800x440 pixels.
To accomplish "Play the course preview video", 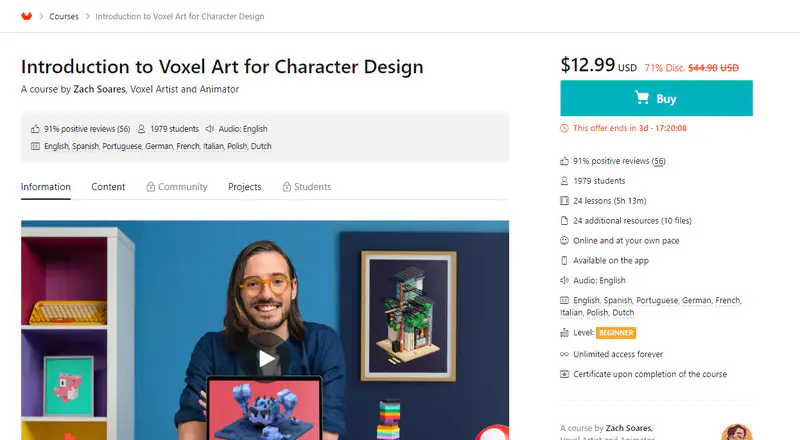I will click(x=265, y=357).
